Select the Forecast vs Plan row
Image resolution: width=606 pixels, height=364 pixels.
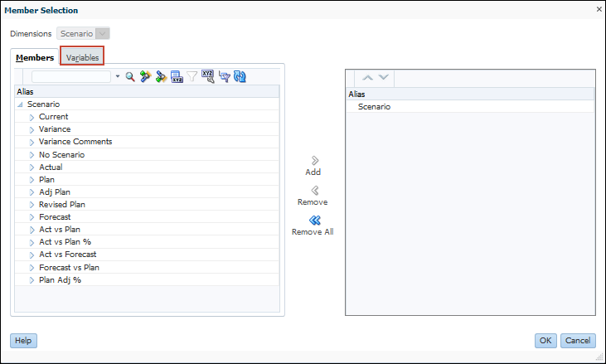click(147, 267)
